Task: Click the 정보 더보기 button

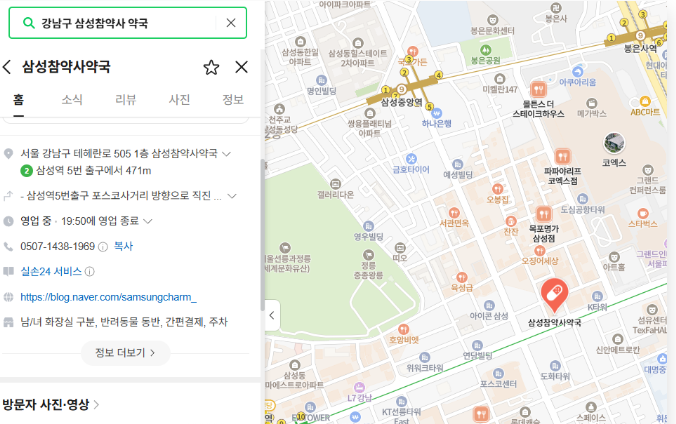Action: [x=125, y=353]
